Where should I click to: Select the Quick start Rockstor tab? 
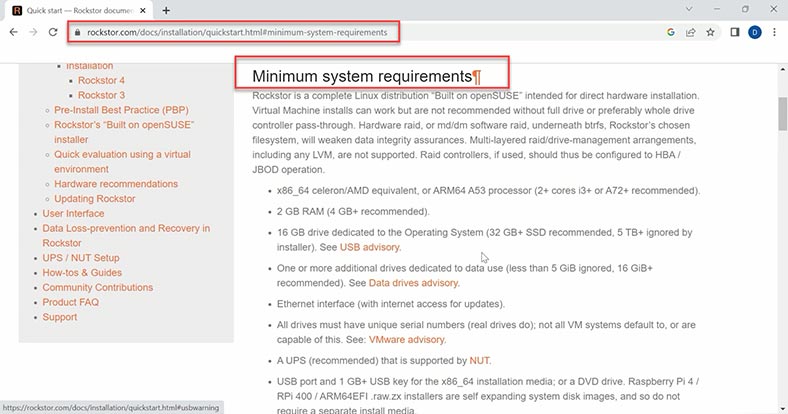coord(80,10)
